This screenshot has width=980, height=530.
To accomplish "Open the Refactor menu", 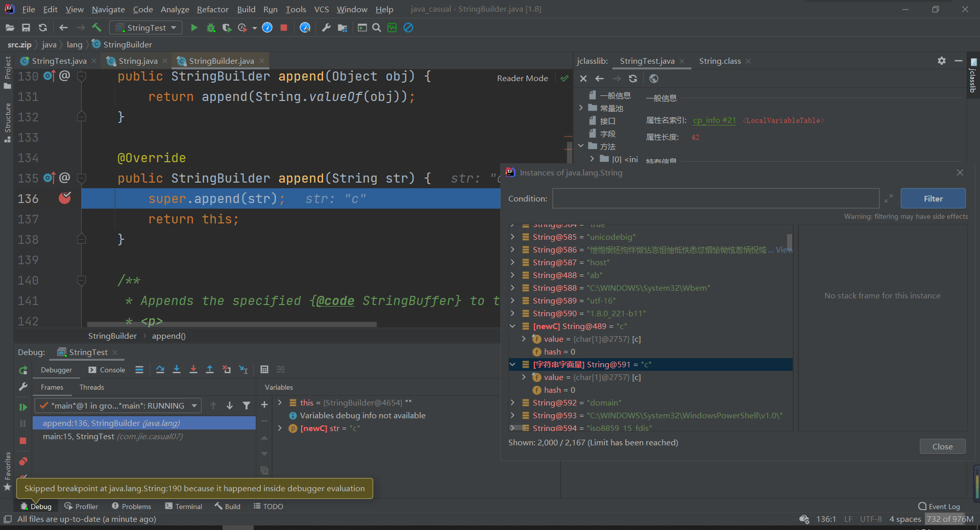I will point(212,9).
